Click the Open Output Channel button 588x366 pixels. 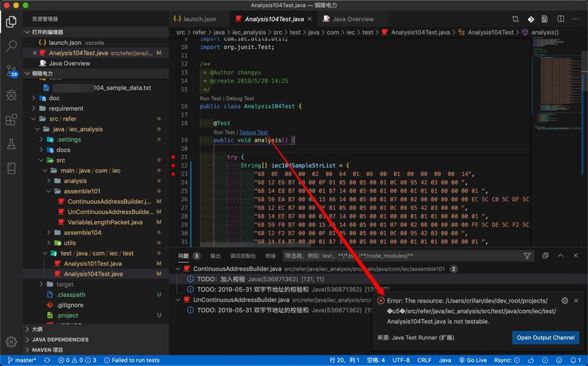[545, 338]
